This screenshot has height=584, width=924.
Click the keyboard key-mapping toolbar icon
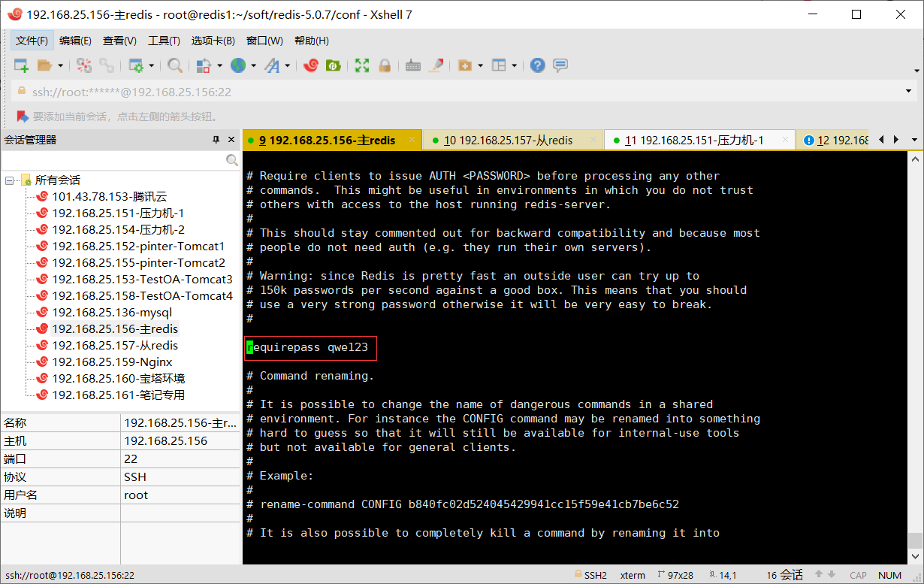point(412,65)
